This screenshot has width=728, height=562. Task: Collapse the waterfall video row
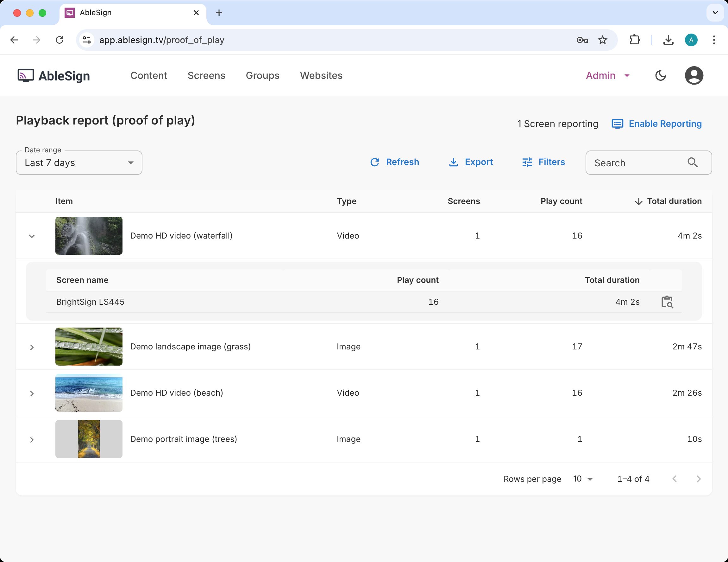32,236
